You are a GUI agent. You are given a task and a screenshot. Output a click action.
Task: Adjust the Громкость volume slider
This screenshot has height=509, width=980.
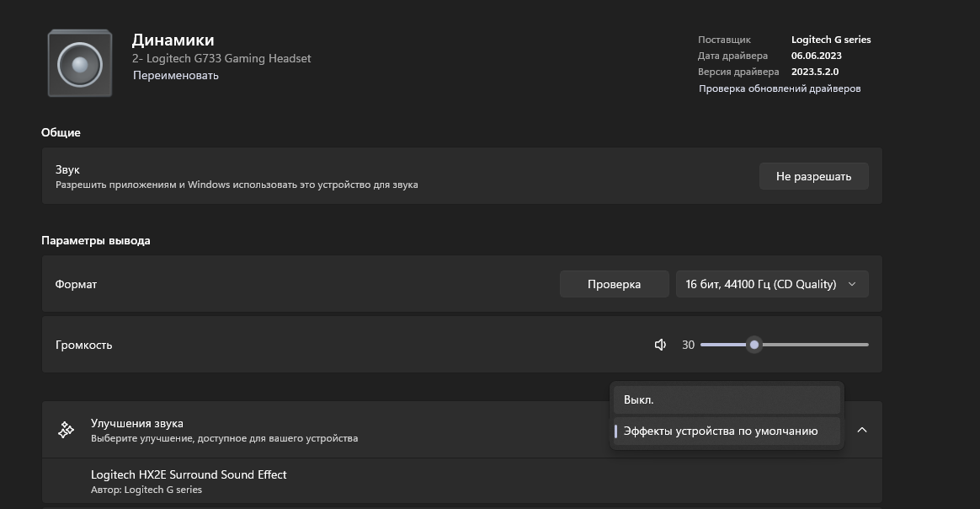[x=785, y=345]
